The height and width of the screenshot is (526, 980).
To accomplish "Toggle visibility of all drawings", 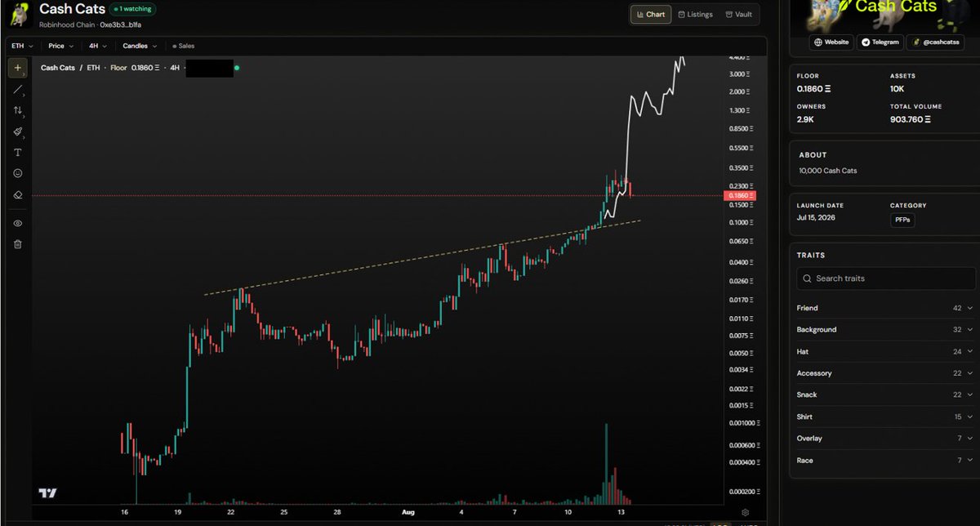I will (17, 223).
